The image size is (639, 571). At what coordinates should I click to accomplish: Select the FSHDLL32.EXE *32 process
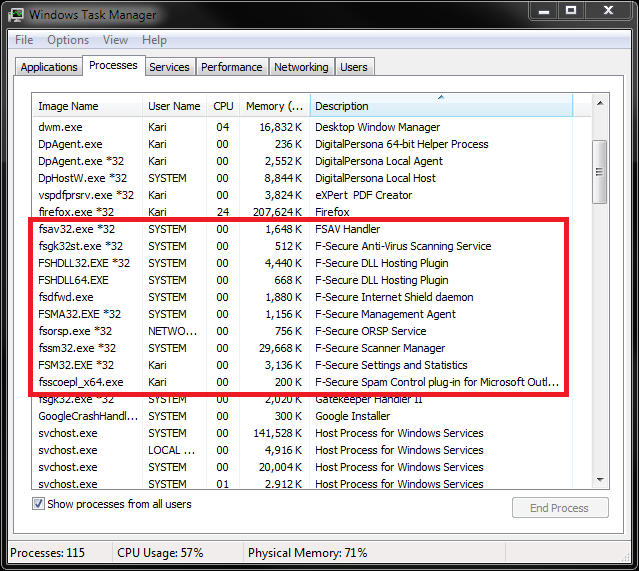[302, 263]
